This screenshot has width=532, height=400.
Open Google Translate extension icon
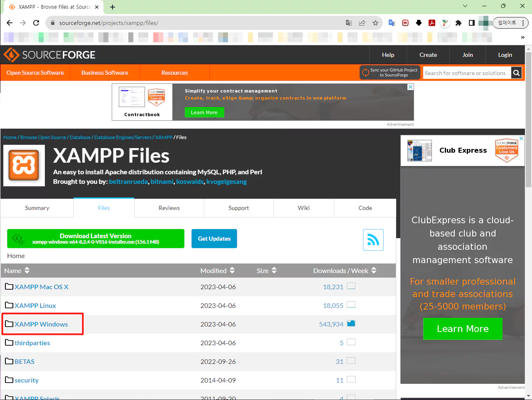click(x=392, y=23)
